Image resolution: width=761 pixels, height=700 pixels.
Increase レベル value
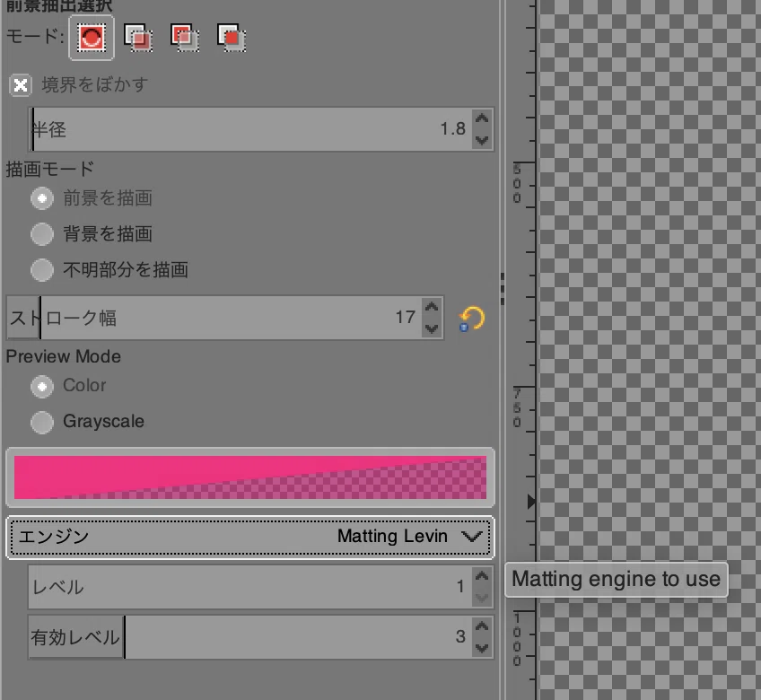pos(482,576)
